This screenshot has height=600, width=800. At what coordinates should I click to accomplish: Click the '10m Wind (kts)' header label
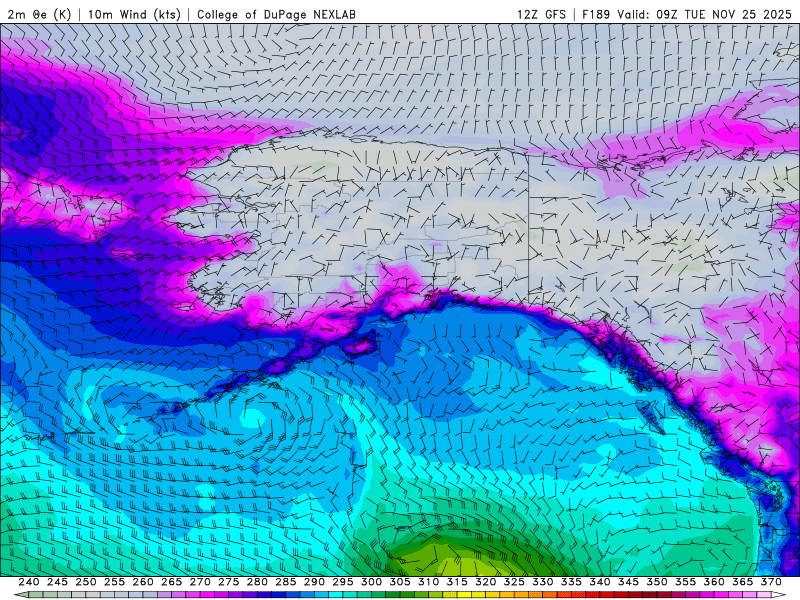coord(134,14)
